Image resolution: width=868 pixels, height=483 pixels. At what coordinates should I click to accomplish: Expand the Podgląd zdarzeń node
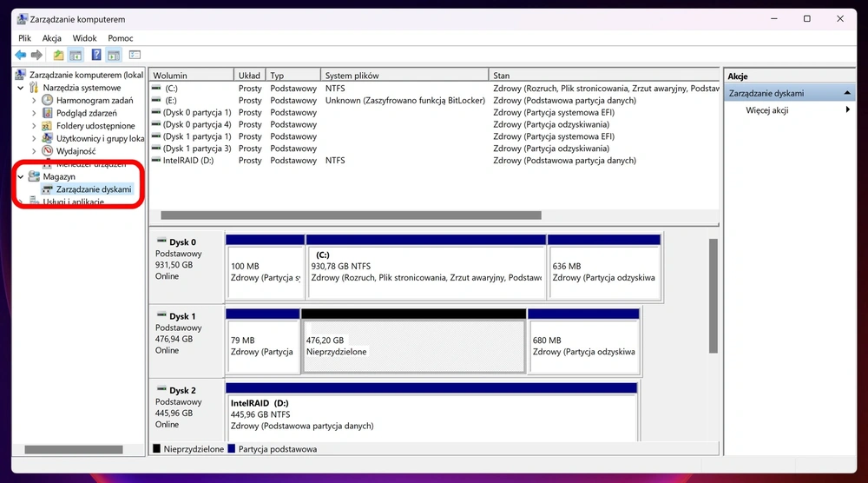tap(34, 113)
